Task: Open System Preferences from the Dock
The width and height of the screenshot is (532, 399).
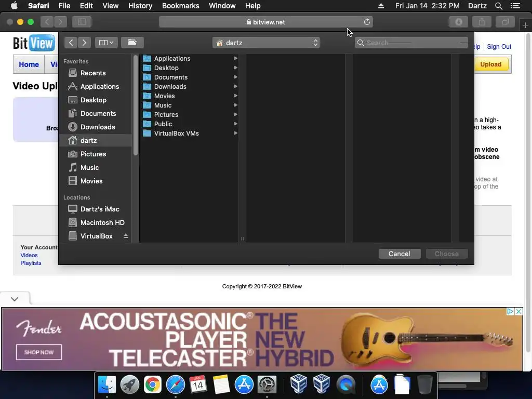Action: click(267, 385)
